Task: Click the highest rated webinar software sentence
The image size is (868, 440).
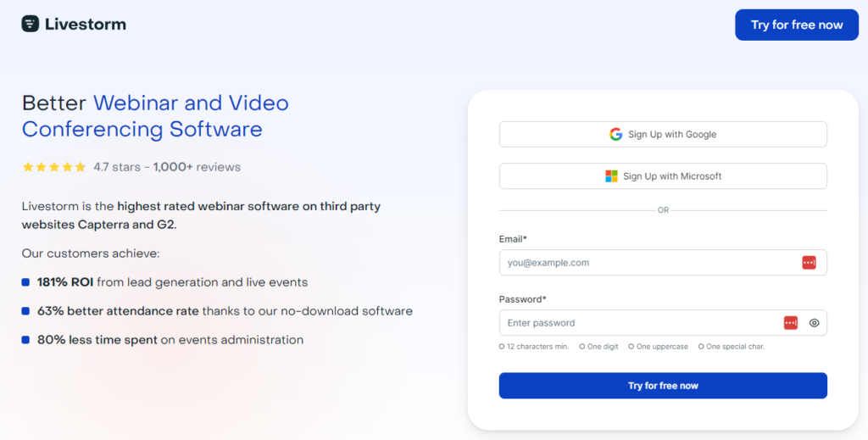Action: (201, 215)
